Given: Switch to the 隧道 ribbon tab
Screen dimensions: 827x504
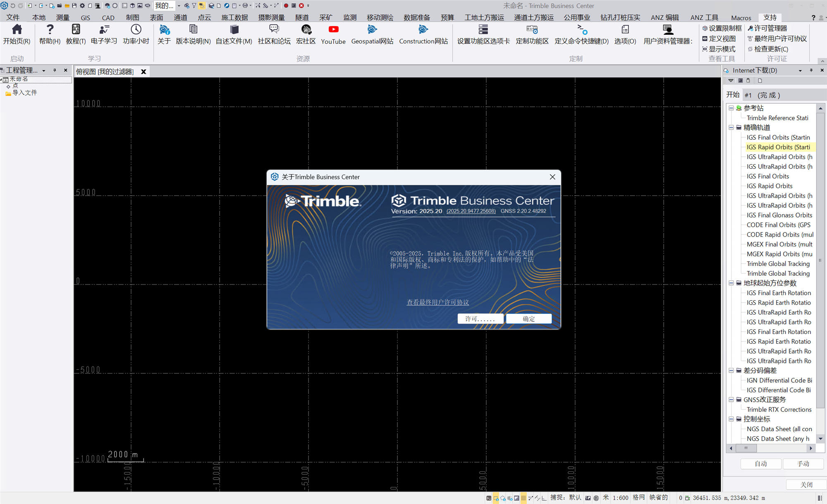Looking at the screenshot, I should pyautogui.click(x=302, y=17).
